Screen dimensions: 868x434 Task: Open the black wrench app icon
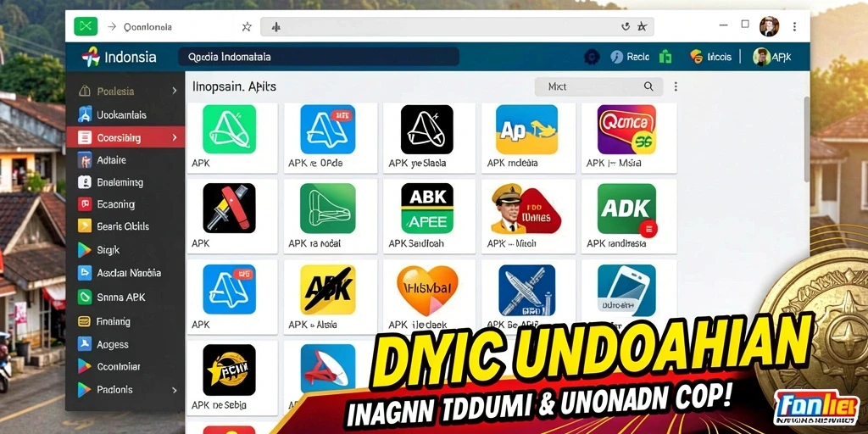(229, 209)
